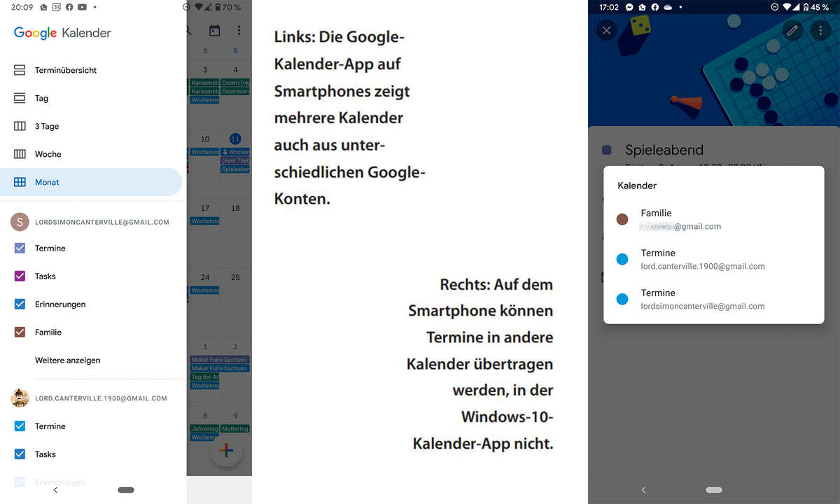Expand the list with Weitere anzeigen

click(x=68, y=360)
